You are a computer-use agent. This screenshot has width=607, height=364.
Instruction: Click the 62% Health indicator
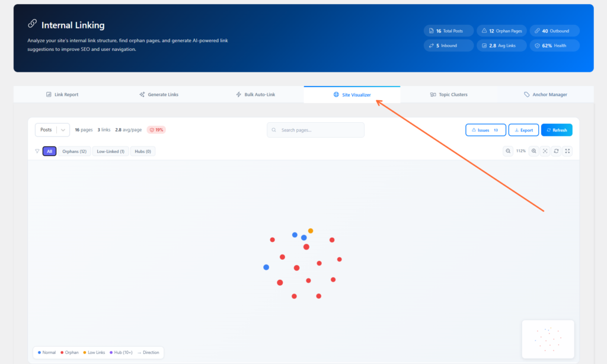coord(554,45)
